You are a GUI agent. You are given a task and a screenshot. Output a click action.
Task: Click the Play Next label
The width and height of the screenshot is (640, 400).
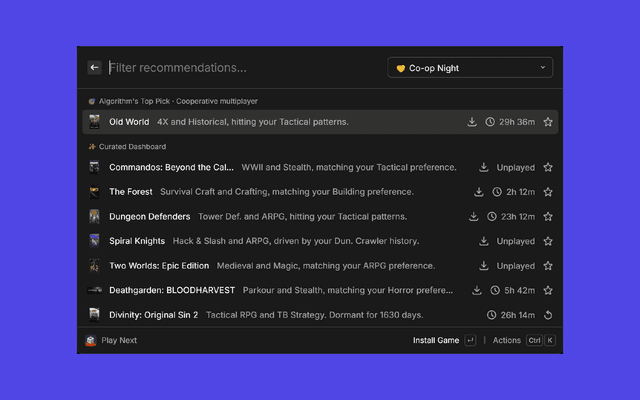point(119,340)
